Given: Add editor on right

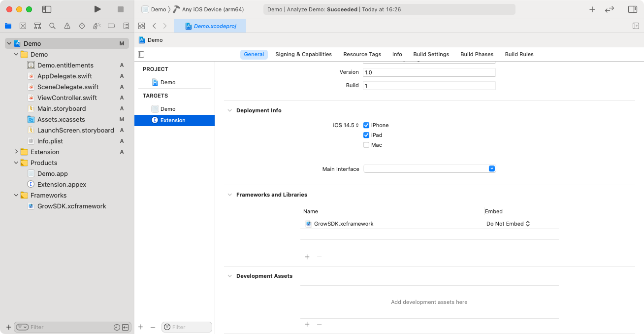Looking at the screenshot, I should coord(636,26).
